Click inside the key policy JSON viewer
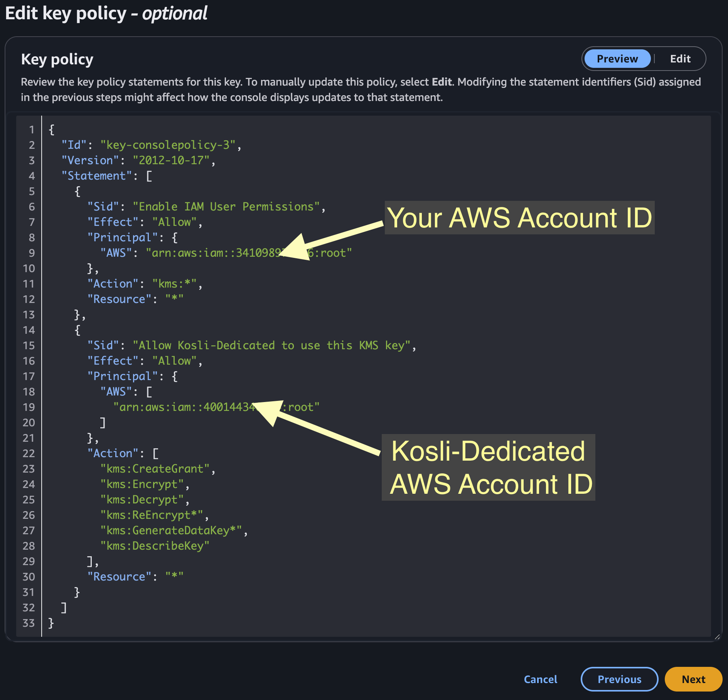This screenshot has width=728, height=700. click(363, 376)
